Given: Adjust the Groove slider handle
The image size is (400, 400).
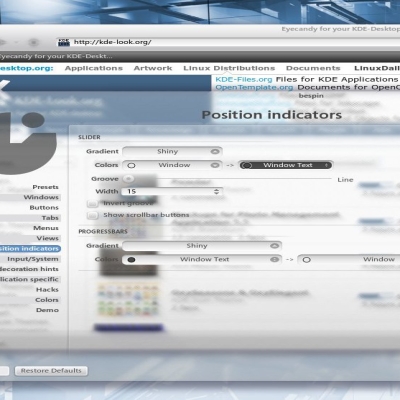Looking at the screenshot, I should click(128, 179).
